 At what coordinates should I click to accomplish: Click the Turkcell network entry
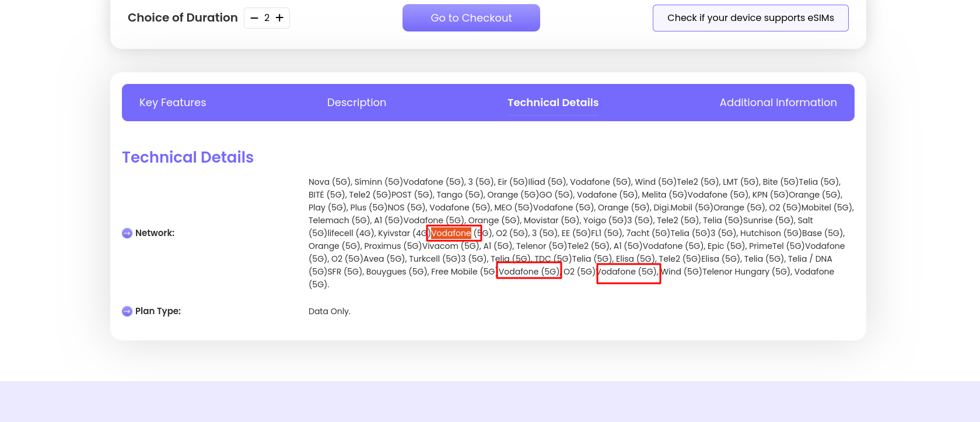tap(425, 259)
